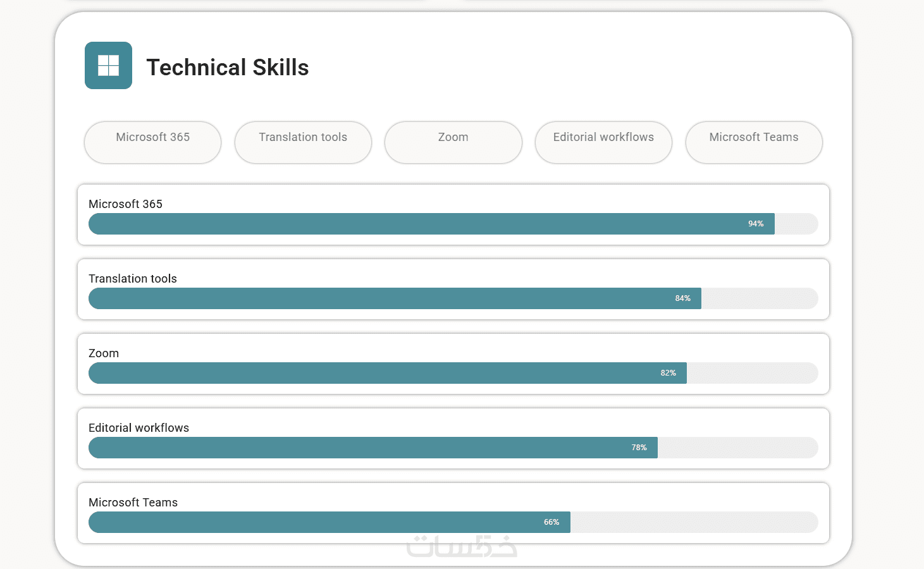This screenshot has height=569, width=924.
Task: Select the Editorial workflows skill pill
Action: 603,142
